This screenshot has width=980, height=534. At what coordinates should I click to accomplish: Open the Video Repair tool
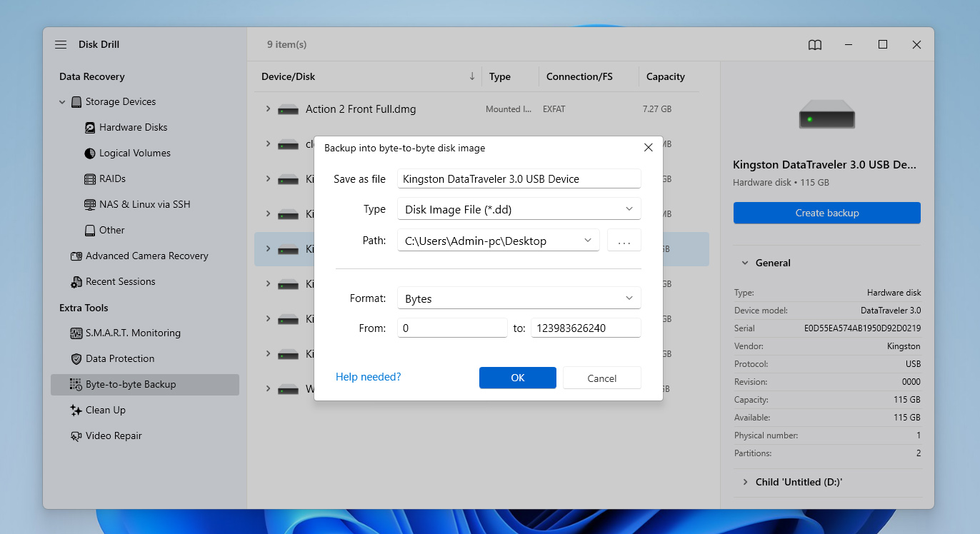pyautogui.click(x=114, y=435)
